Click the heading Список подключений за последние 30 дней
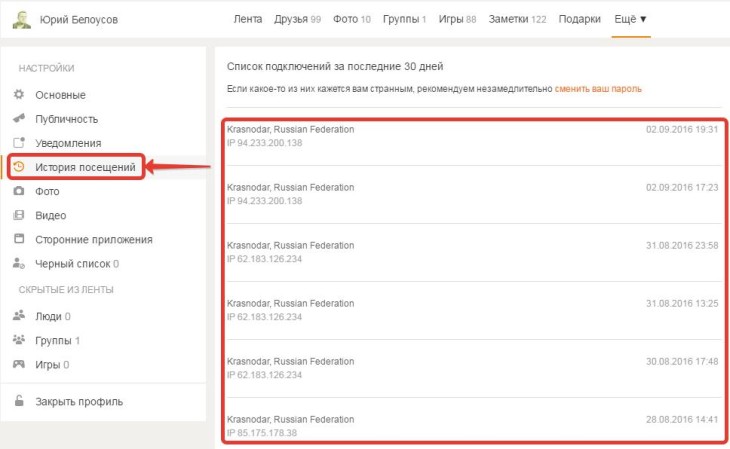Screen dimensions: 730x449 [x=335, y=66]
